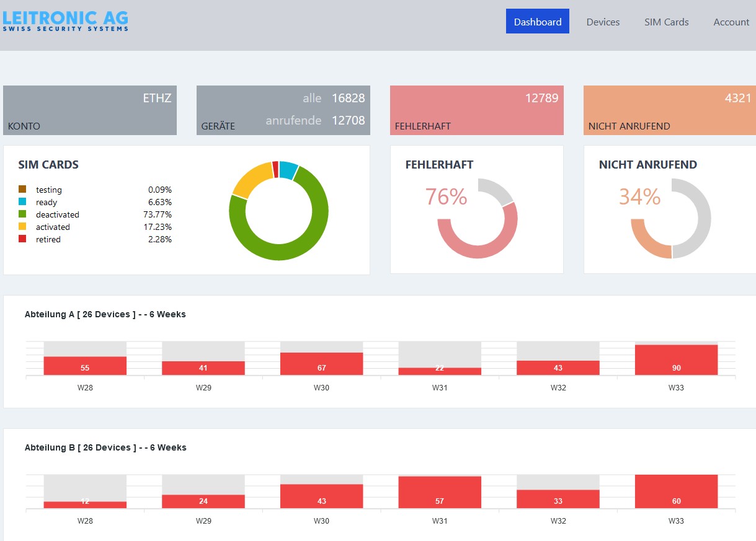Open the Dashboard tab

(x=537, y=22)
